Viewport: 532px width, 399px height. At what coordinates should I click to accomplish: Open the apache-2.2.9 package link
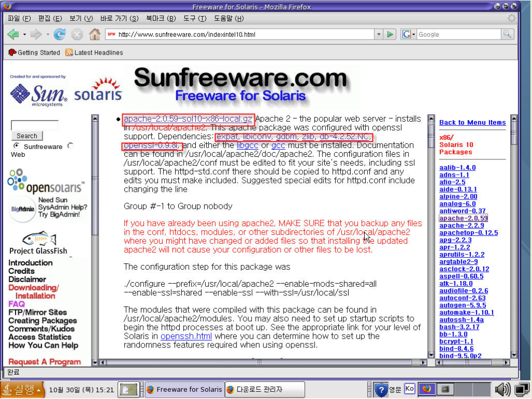[x=461, y=225]
